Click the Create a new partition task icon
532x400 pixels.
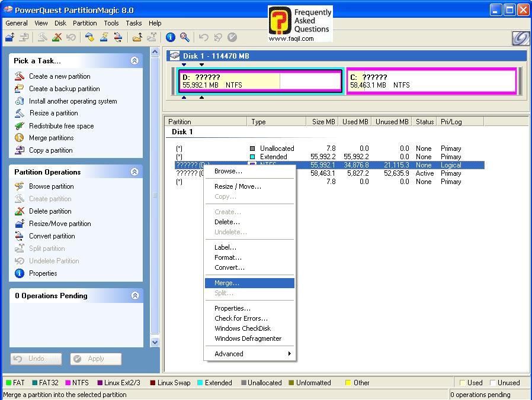point(20,76)
